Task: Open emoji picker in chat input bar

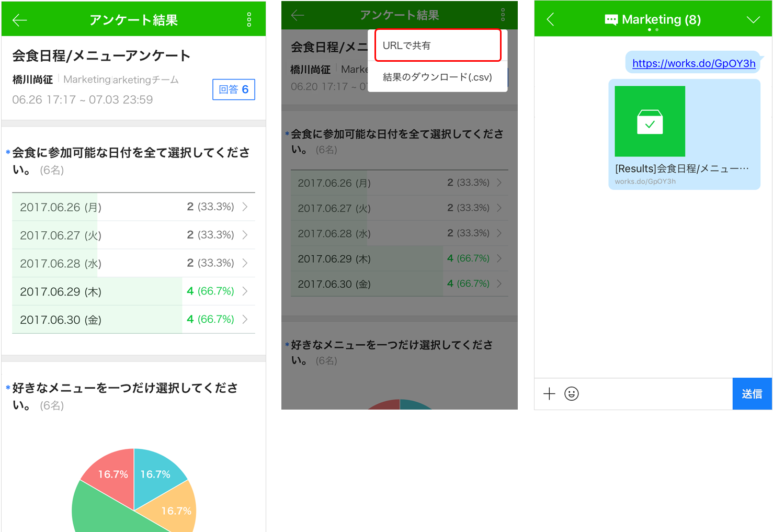Action: click(x=572, y=394)
